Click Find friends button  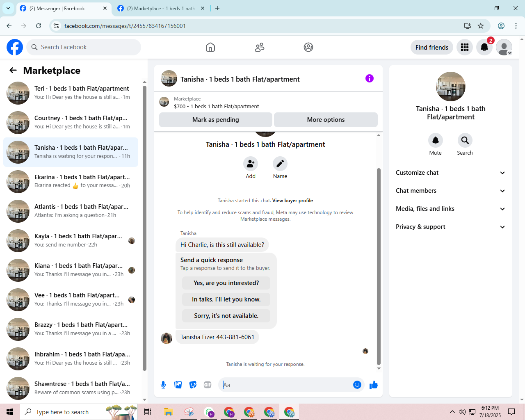click(x=432, y=47)
